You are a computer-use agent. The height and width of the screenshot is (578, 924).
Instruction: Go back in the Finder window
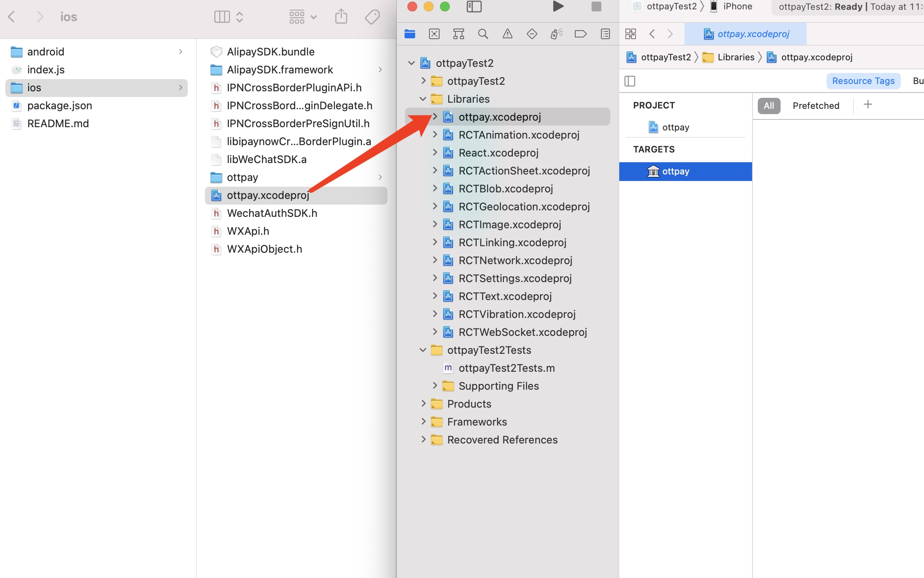coord(11,17)
